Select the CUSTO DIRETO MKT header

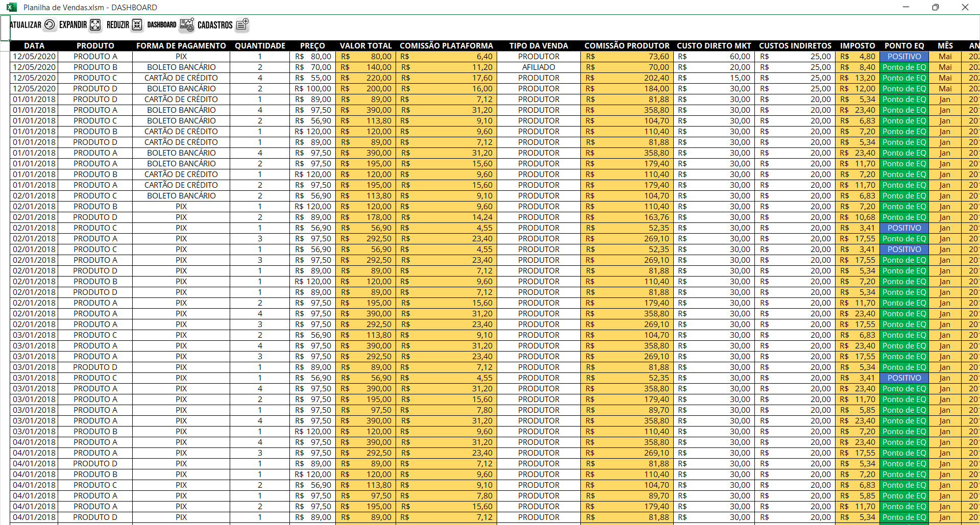coord(714,46)
